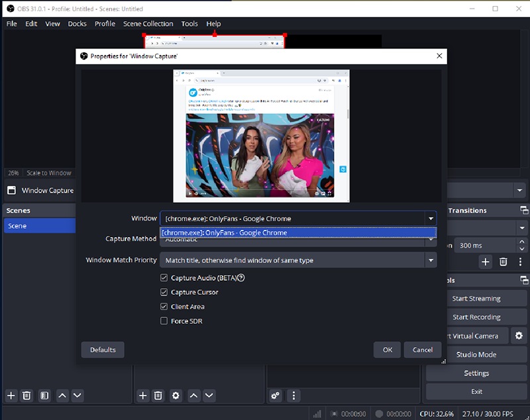Open the Scale to Window preview dropdown
The width and height of the screenshot is (530, 420).
point(49,173)
